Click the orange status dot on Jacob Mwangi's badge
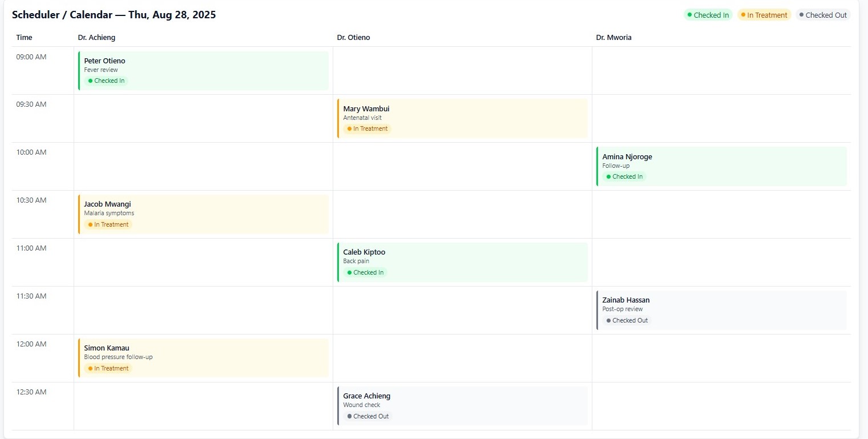Image resolution: width=868 pixels, height=439 pixels. (x=91, y=224)
